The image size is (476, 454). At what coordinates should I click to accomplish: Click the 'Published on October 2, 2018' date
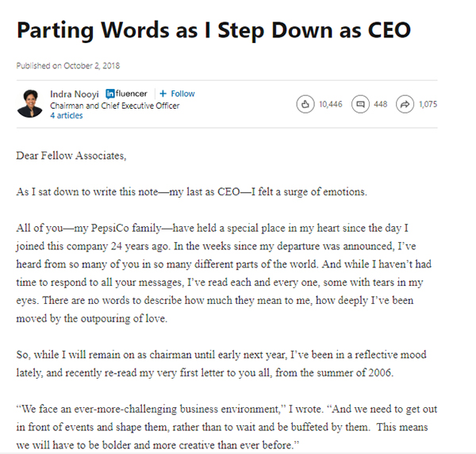(69, 65)
